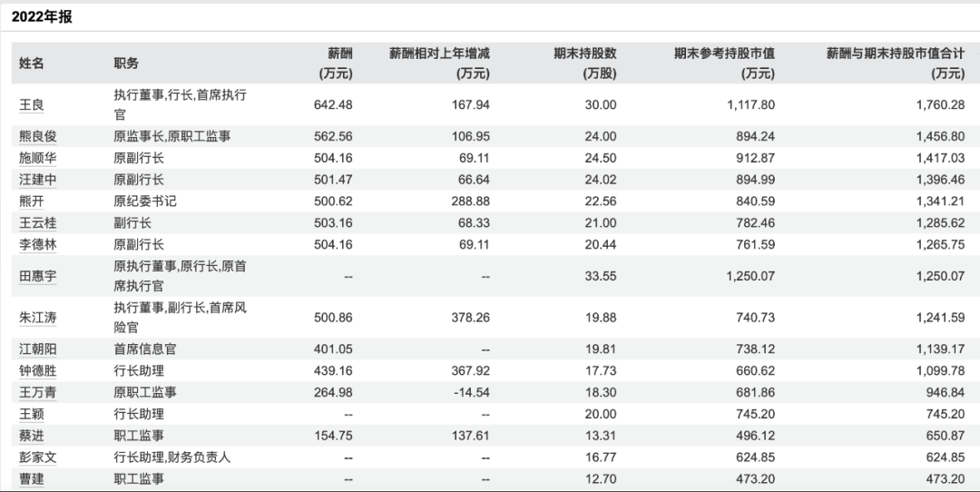Open the 王云桂 profile link

pos(38,222)
